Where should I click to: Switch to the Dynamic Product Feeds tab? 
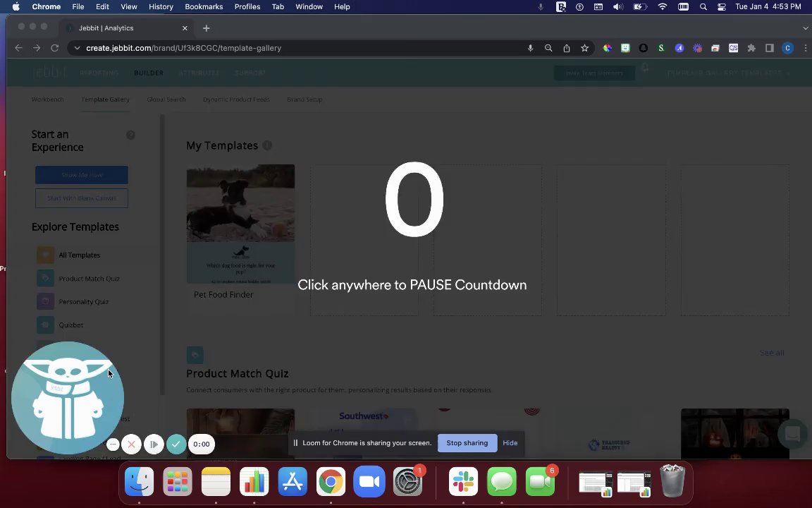tap(236, 99)
